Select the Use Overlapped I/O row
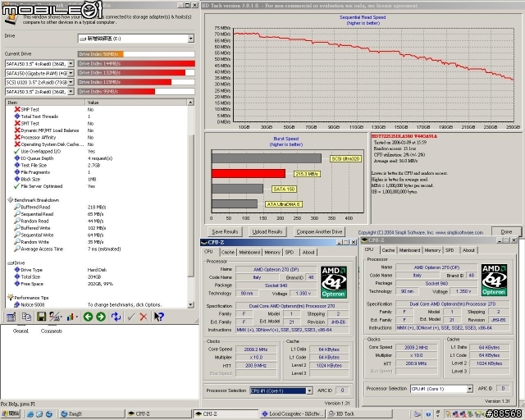525x420 pixels. pos(97,152)
